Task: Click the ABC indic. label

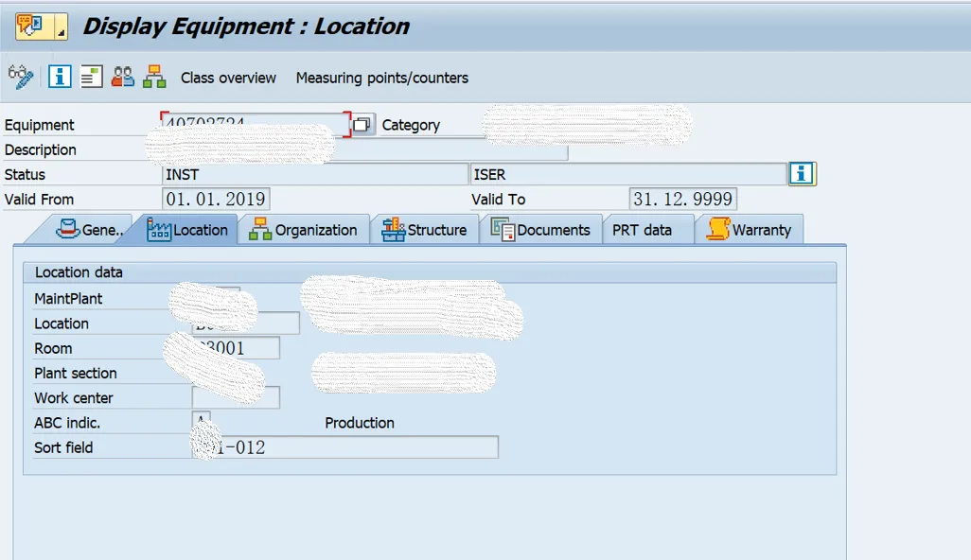Action: coord(67,423)
